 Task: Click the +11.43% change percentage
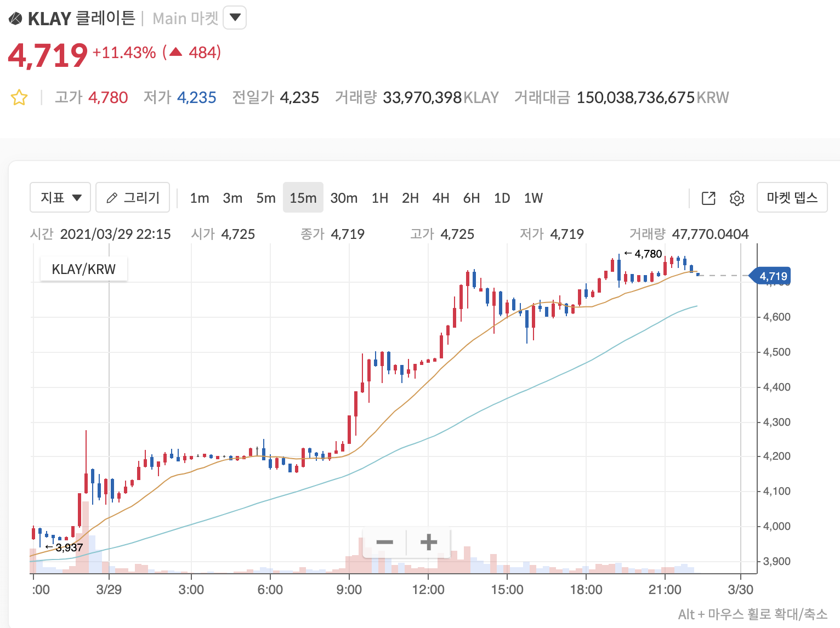click(124, 53)
